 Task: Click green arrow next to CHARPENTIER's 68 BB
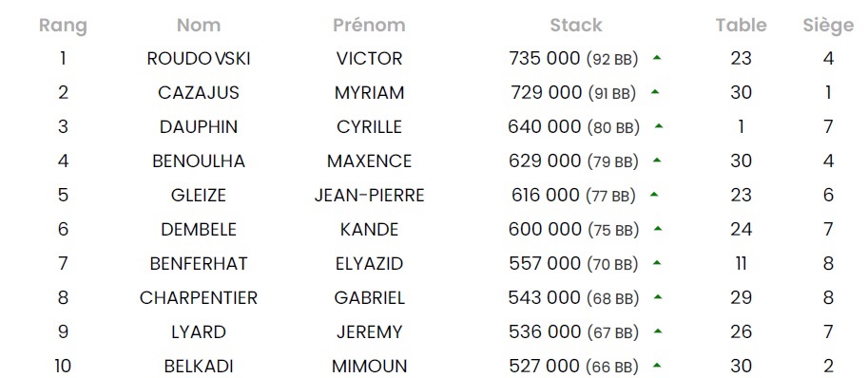[658, 296]
